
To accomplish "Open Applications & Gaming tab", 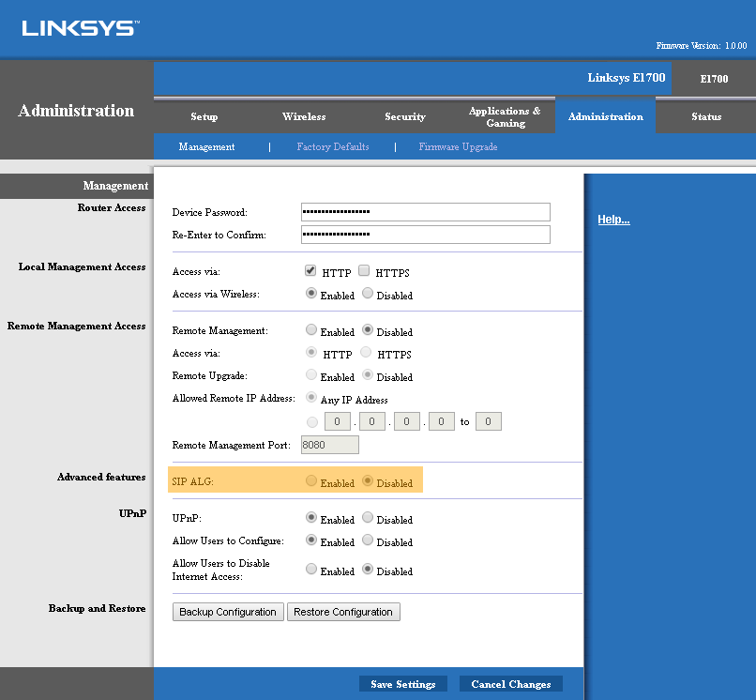I will (505, 116).
